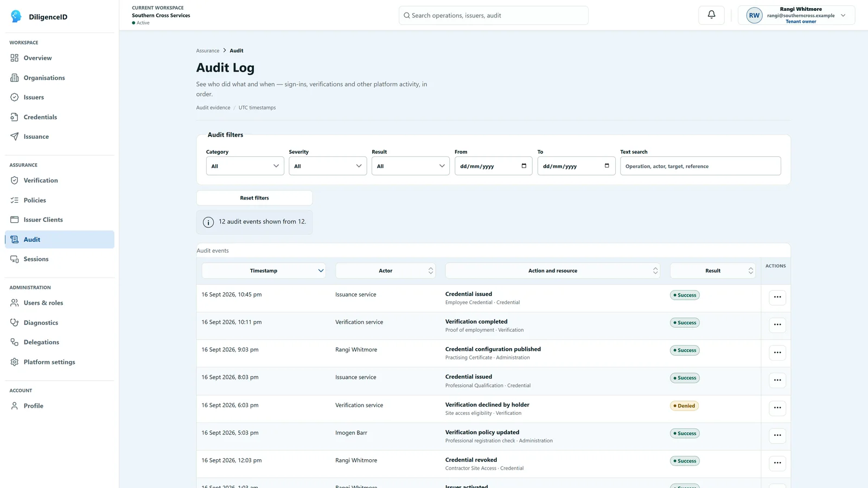Sort by Action and resource column
Viewport: 868px width, 488px height.
(x=553, y=271)
